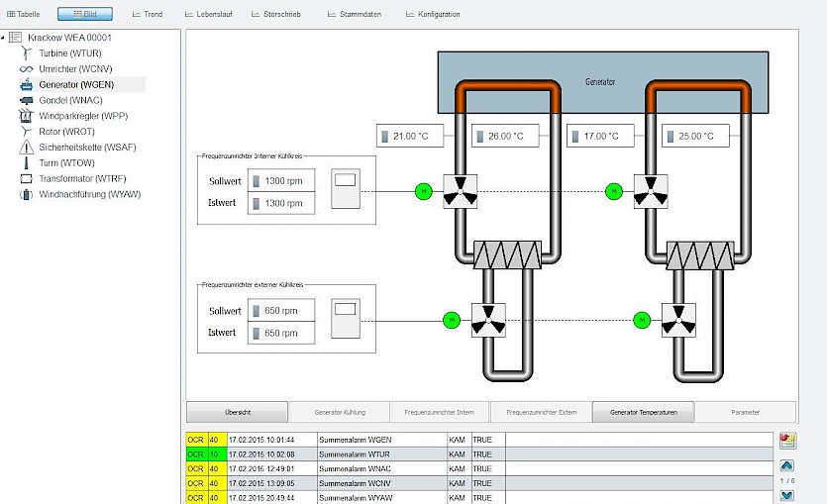Image resolution: width=827 pixels, height=504 pixels.
Task: Click the Turbine (WTUR) wind turbine icon
Action: [26, 53]
